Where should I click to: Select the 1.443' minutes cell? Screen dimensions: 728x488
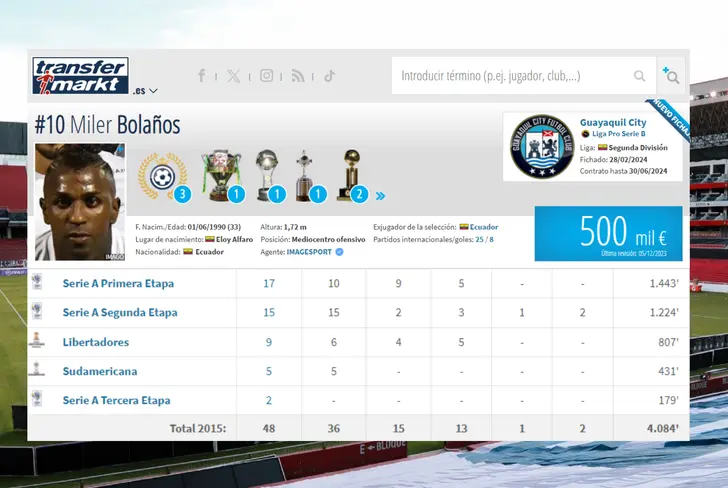pos(651,283)
